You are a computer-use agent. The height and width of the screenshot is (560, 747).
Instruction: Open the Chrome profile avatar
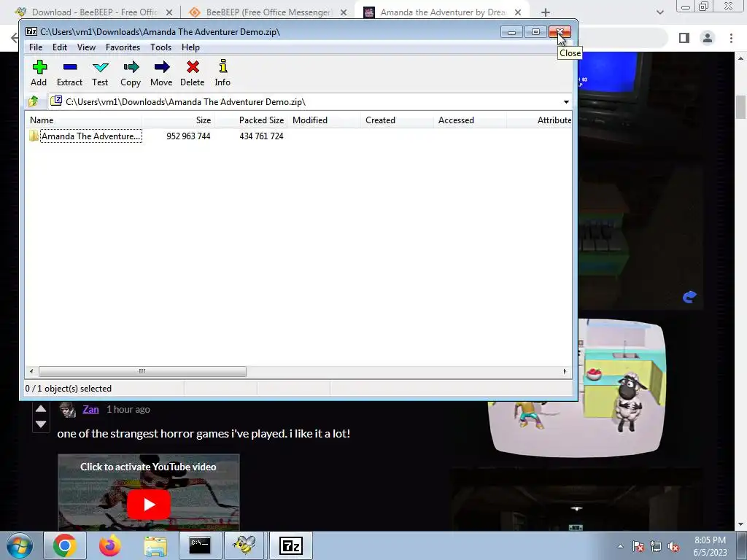pyautogui.click(x=708, y=38)
